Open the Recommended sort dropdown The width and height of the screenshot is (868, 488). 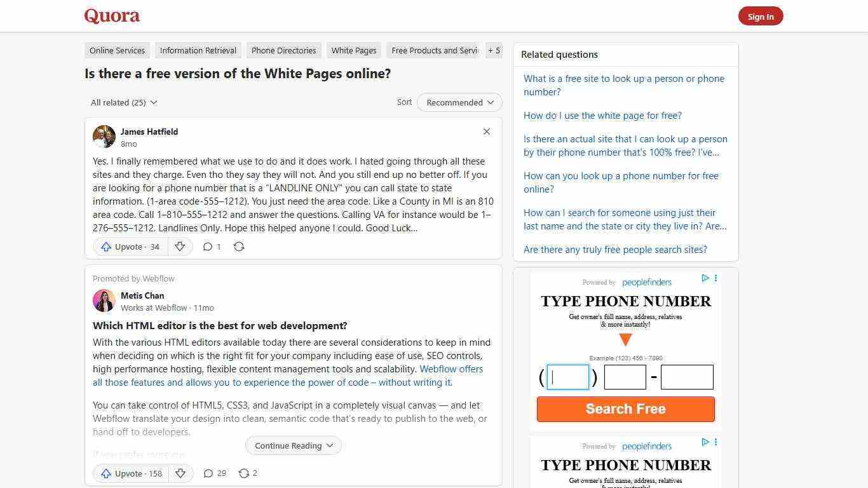pos(459,102)
